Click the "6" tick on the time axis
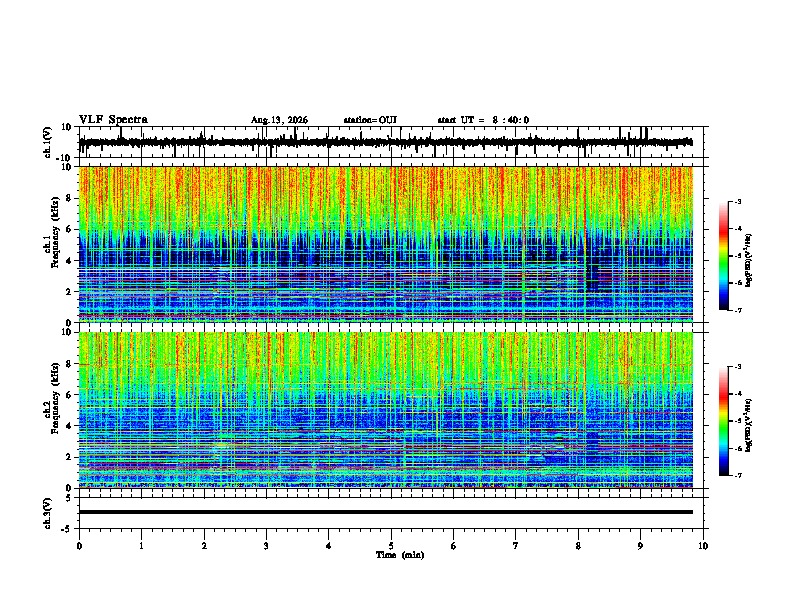Viewport: 792px width, 612px height. tap(454, 546)
